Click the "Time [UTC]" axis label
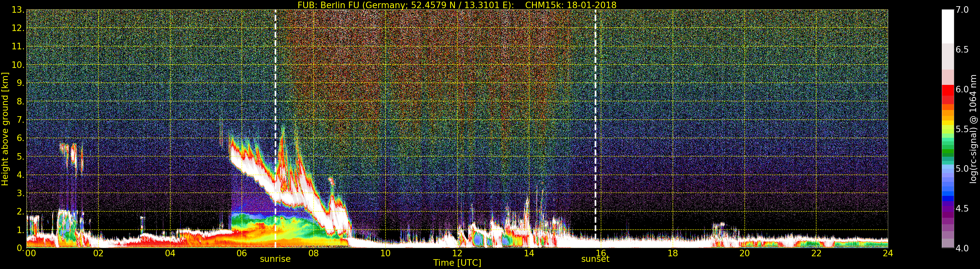 coord(457,262)
